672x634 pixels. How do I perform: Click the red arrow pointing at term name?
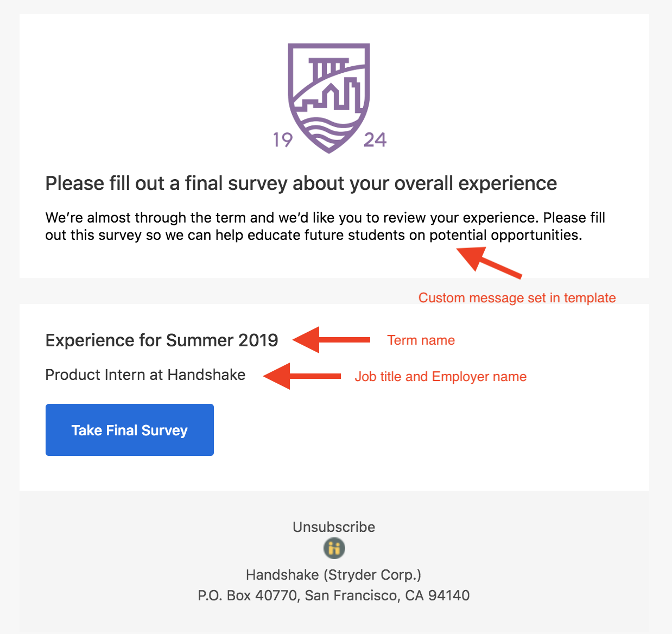(x=332, y=340)
